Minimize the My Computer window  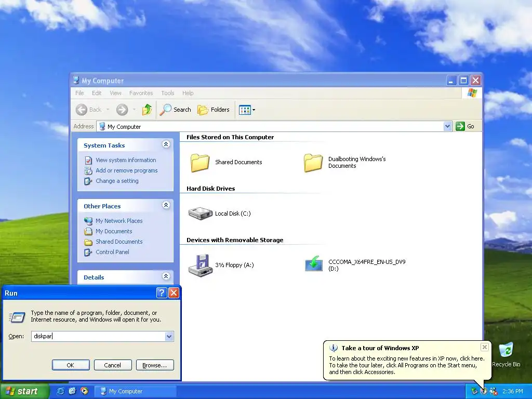point(451,81)
